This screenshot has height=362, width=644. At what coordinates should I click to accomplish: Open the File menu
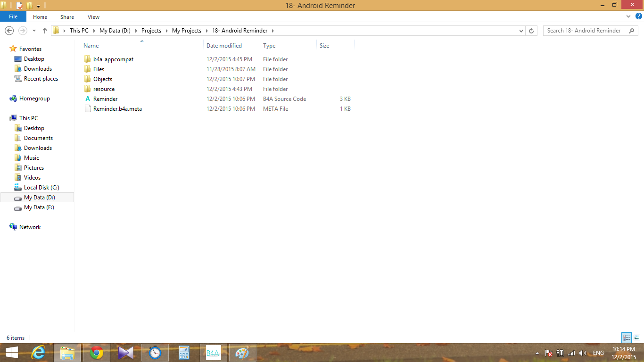click(x=13, y=16)
